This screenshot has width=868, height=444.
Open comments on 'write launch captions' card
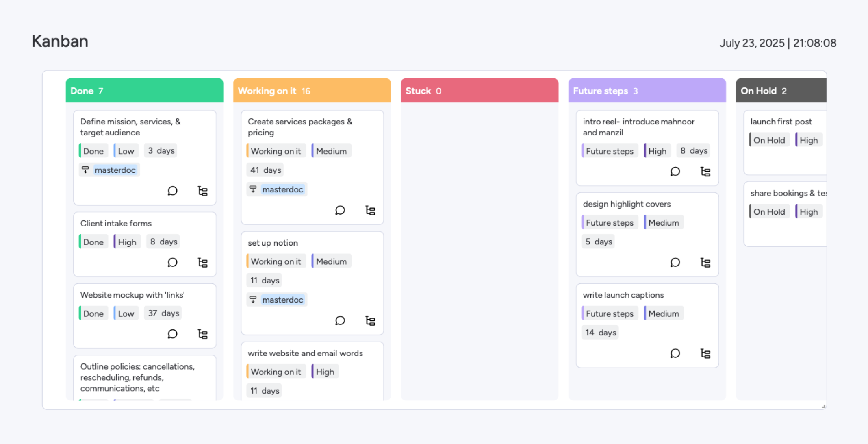point(675,353)
